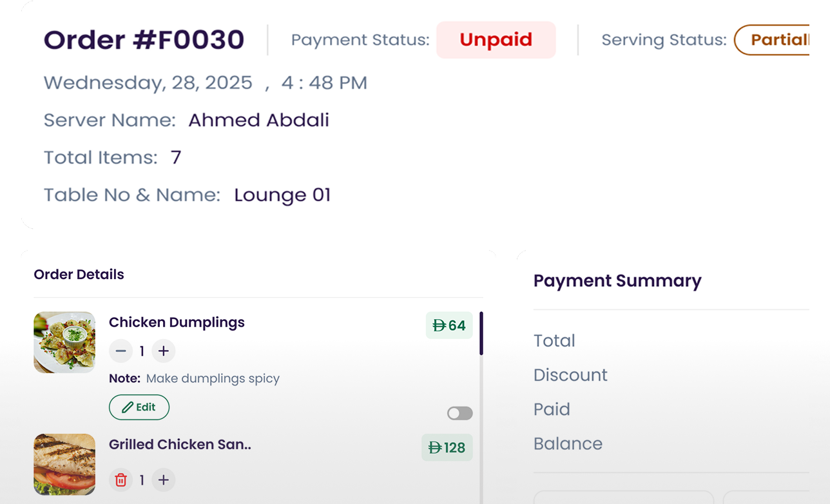The height and width of the screenshot is (504, 830).
Task: Select the Chicken Dumplings thumbnail image
Action: (x=64, y=342)
